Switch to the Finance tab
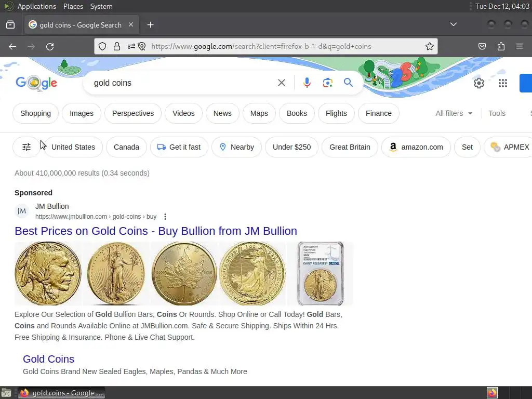532x399 pixels. pyautogui.click(x=379, y=113)
